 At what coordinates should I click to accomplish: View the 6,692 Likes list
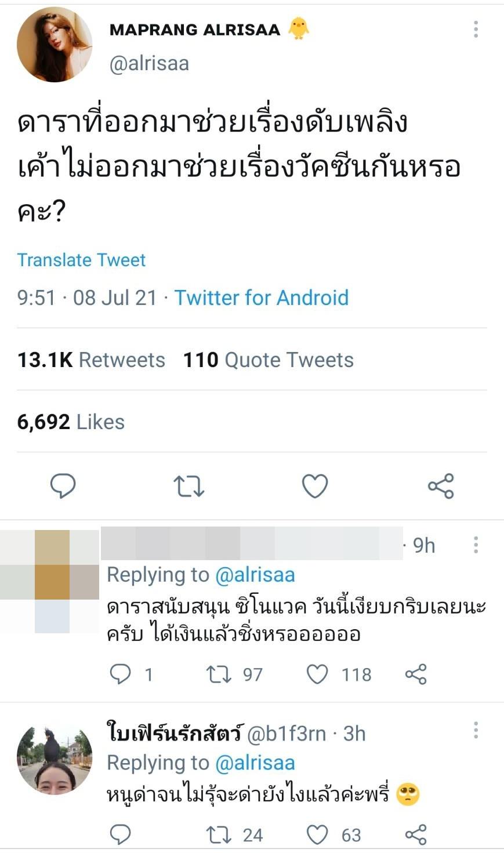click(x=71, y=422)
